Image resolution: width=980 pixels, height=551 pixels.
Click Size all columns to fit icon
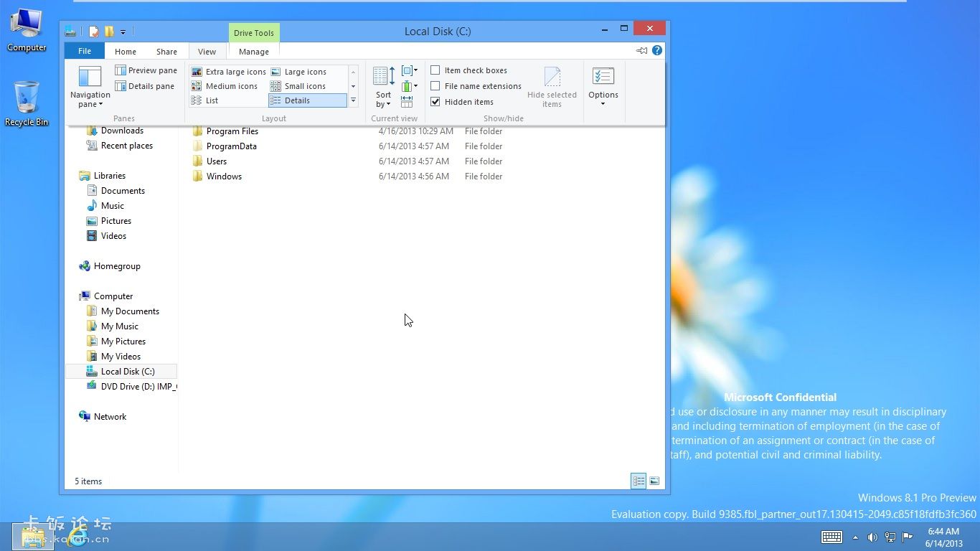(x=407, y=102)
